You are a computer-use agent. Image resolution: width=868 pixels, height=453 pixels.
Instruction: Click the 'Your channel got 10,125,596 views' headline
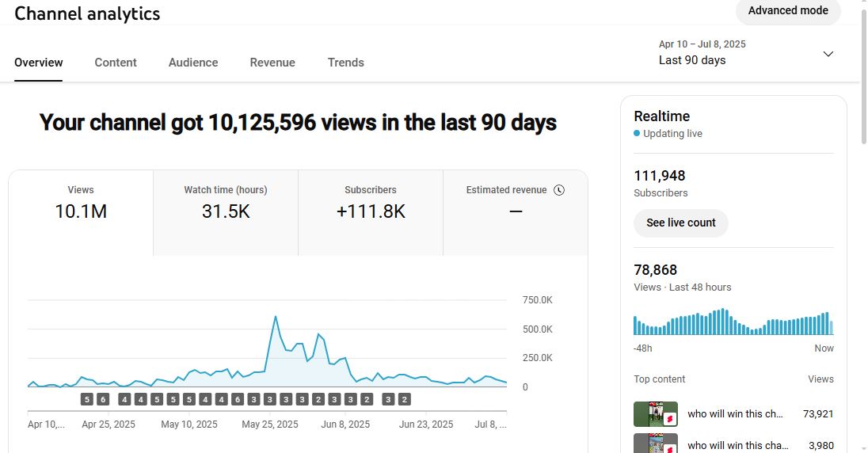pos(298,123)
